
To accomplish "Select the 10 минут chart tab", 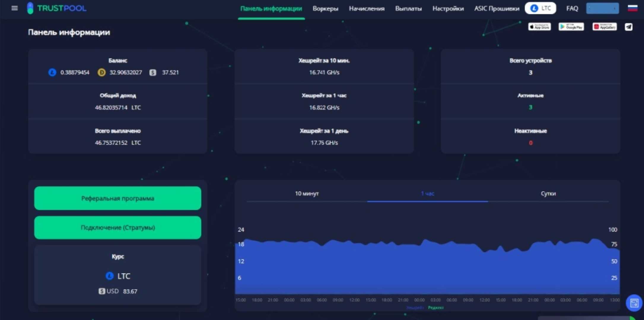I will pos(307,193).
